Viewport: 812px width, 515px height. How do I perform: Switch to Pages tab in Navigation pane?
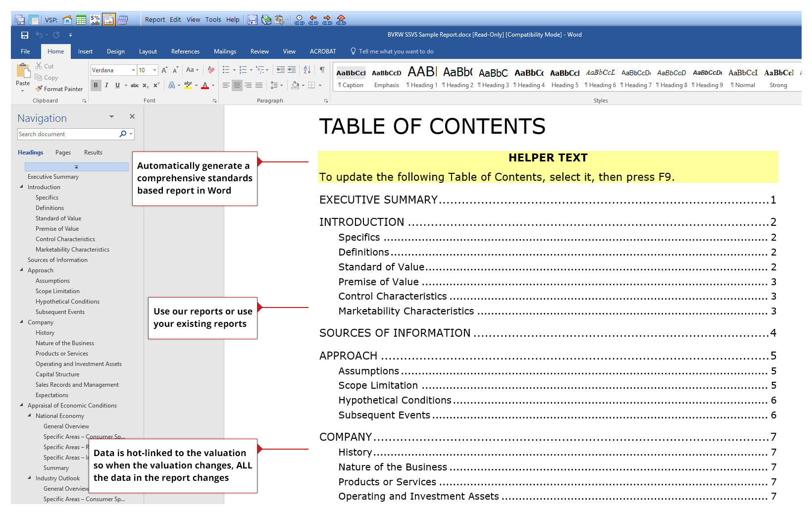(63, 153)
